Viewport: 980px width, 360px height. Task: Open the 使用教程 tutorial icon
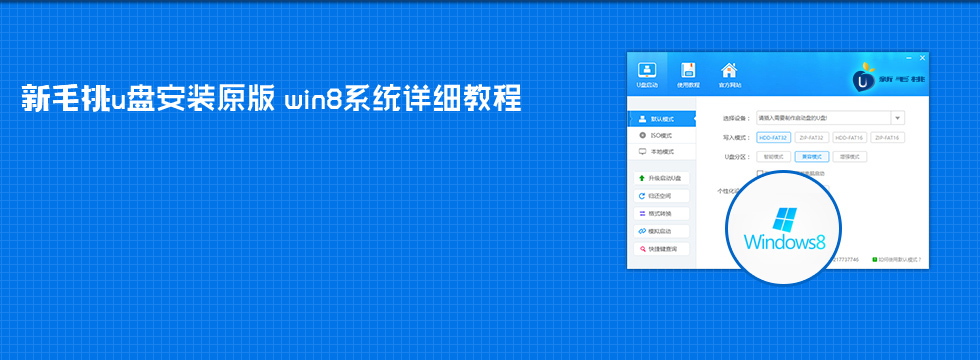[688, 70]
